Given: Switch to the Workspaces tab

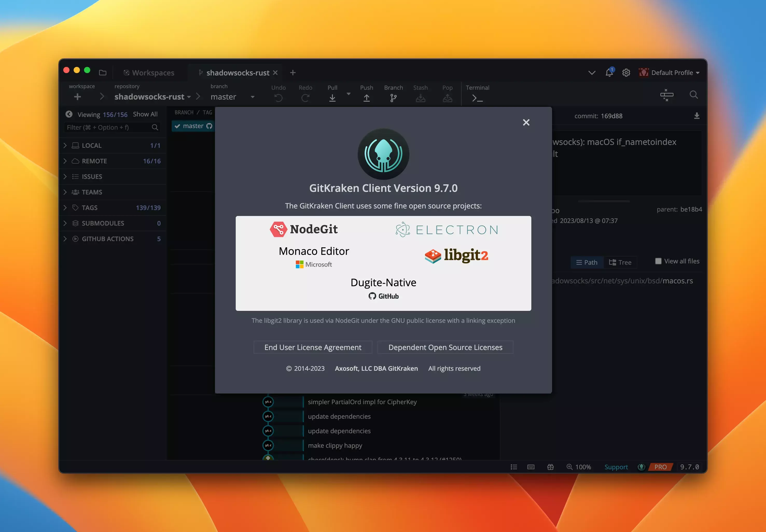Looking at the screenshot, I should [149, 73].
